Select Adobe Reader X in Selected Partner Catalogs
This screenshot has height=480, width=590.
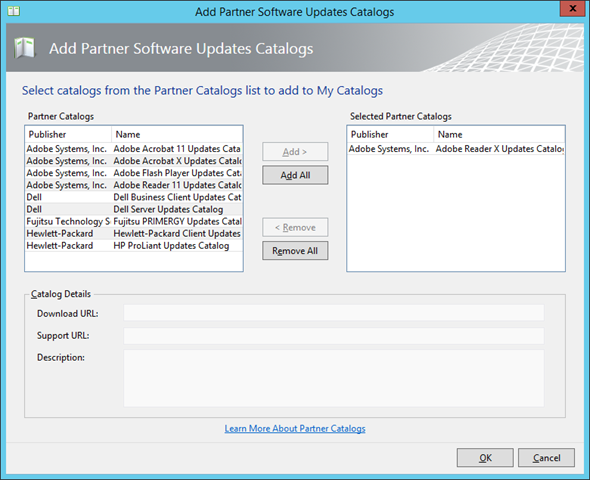click(456, 149)
